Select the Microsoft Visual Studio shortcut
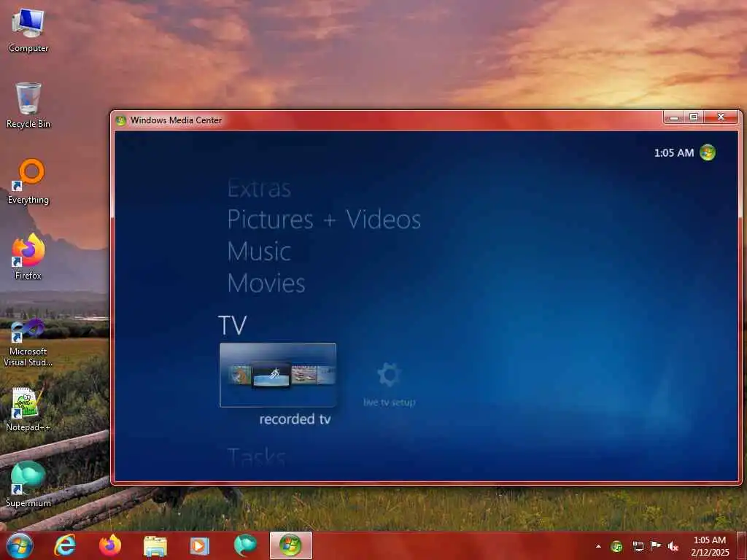This screenshot has height=560, width=747. click(28, 343)
